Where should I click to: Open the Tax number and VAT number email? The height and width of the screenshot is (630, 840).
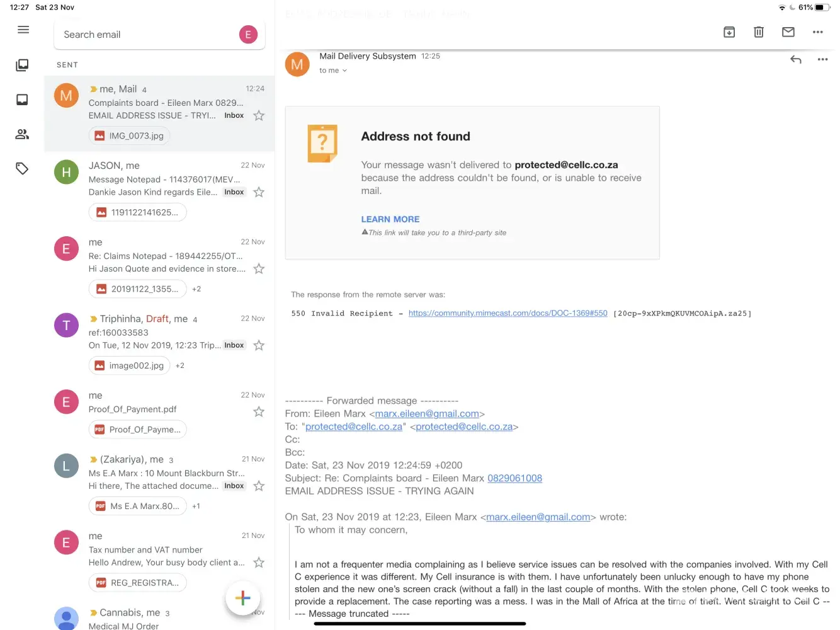tap(159, 561)
